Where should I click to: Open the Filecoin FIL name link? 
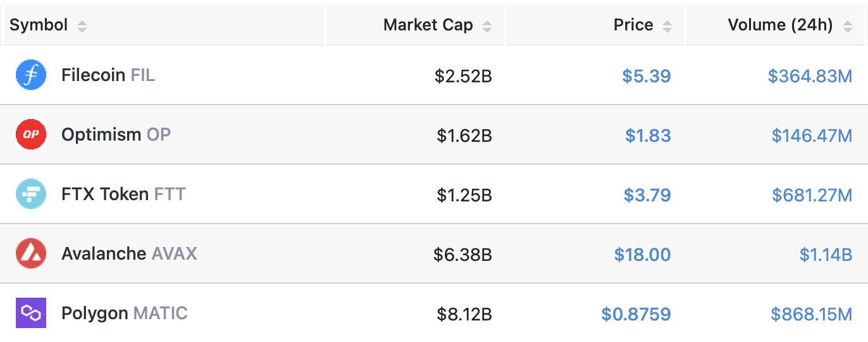click(108, 75)
